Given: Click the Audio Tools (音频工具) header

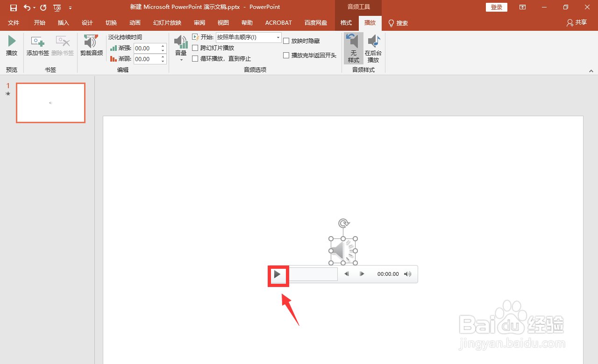Looking at the screenshot, I should click(358, 7).
